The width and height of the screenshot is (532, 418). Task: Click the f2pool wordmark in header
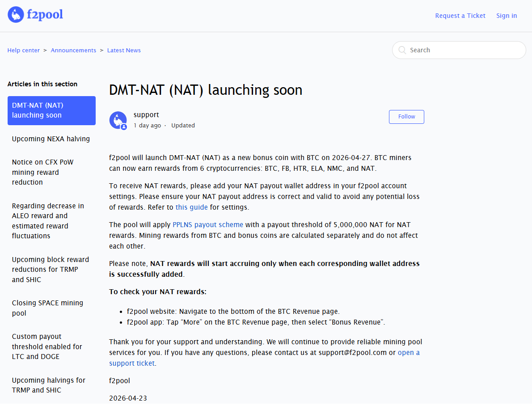coord(45,15)
